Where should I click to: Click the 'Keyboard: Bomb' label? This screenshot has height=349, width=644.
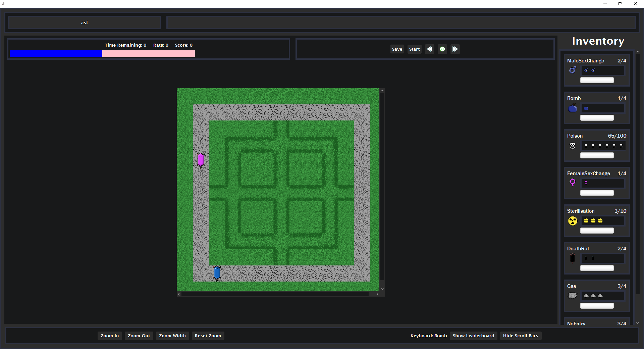click(x=429, y=336)
